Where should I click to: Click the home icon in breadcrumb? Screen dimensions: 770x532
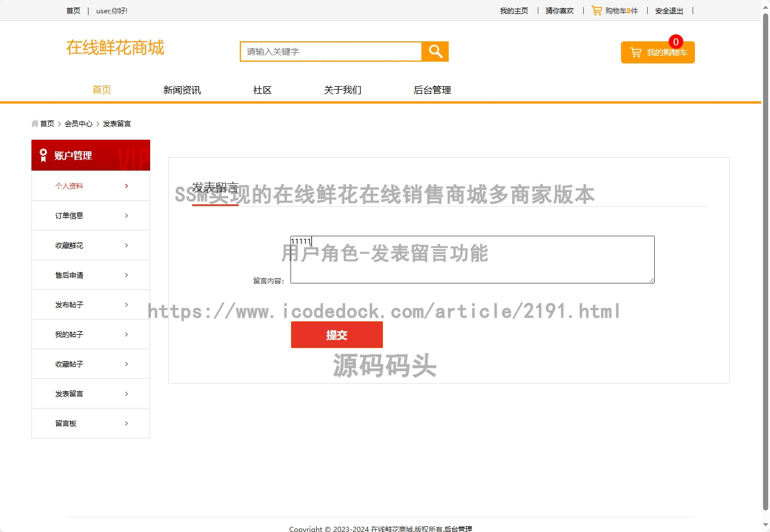(x=35, y=123)
